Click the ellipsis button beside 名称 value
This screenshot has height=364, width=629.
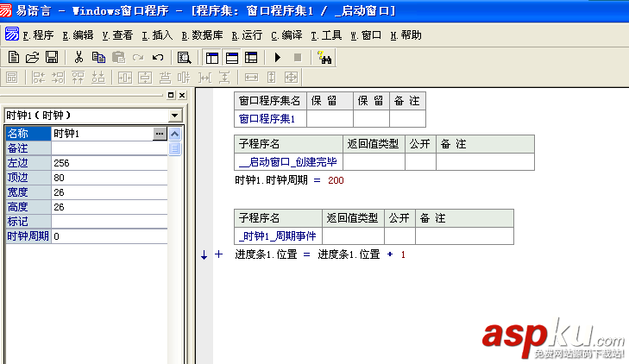(x=160, y=134)
